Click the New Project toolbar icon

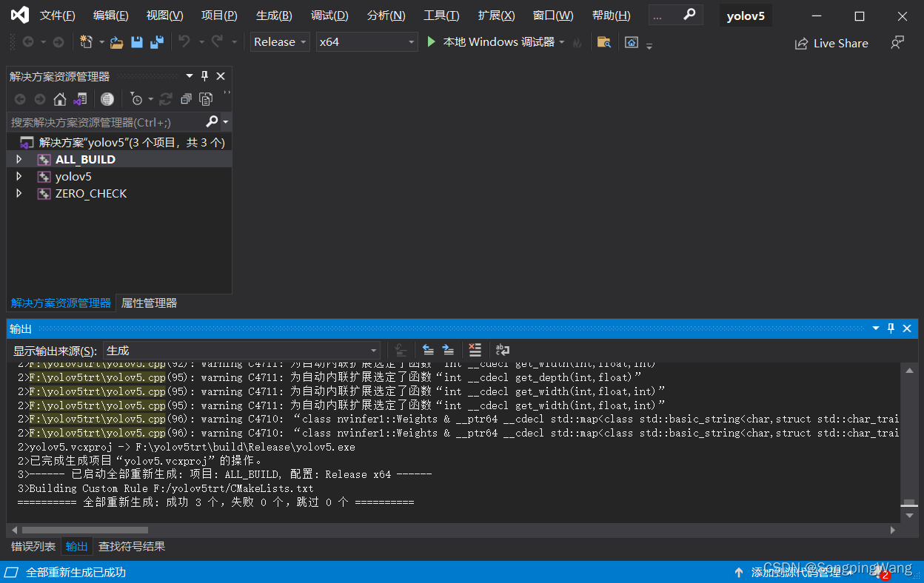[x=86, y=42]
